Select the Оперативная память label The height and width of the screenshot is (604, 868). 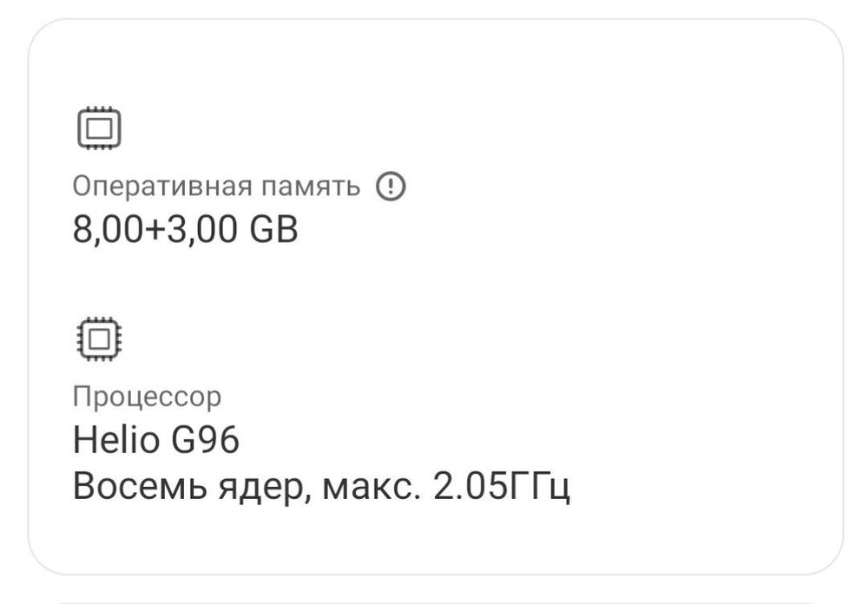tap(215, 187)
